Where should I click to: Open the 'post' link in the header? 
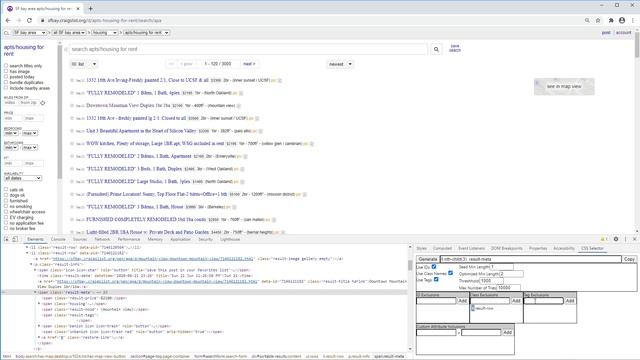[x=606, y=33]
